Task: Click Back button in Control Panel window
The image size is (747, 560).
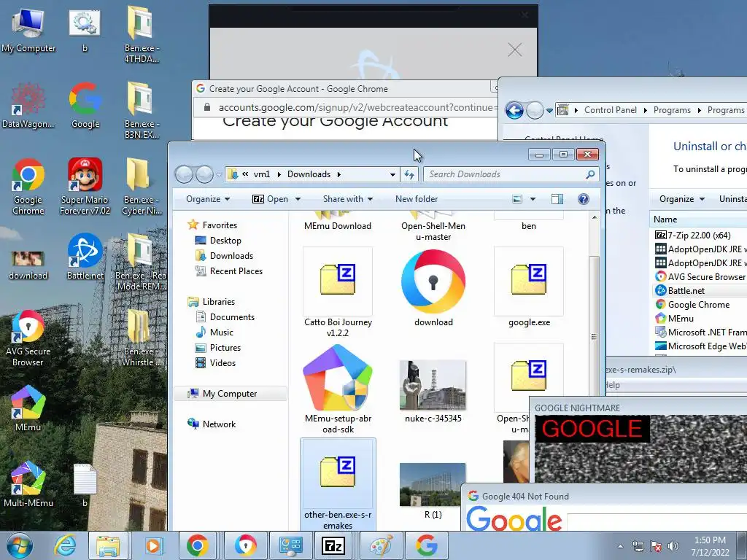Action: point(514,111)
